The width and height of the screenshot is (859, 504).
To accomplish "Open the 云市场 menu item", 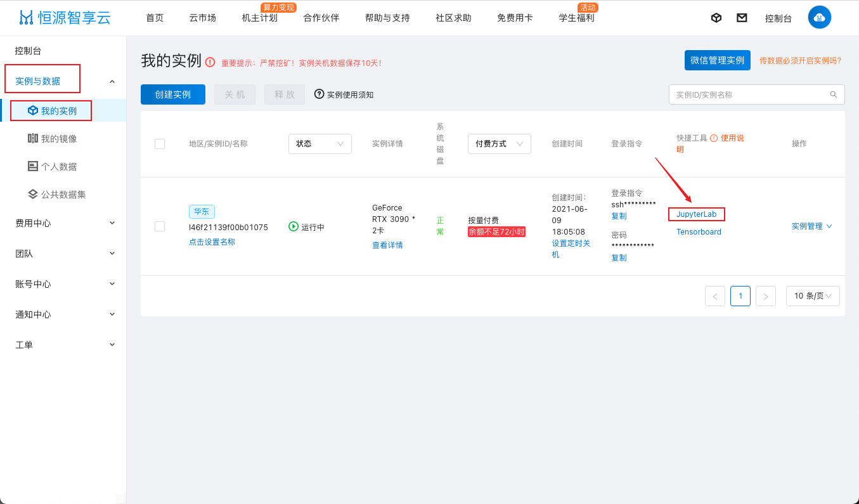I will (202, 18).
